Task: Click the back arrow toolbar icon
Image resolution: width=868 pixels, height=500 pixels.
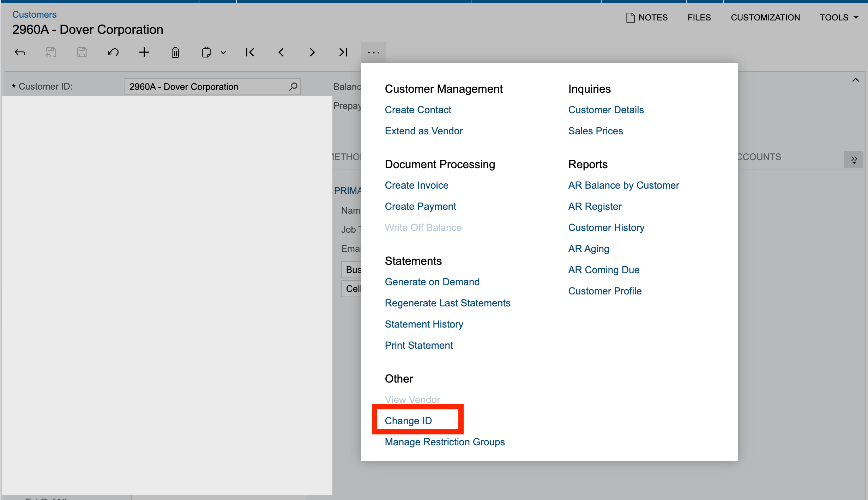Action: tap(20, 53)
